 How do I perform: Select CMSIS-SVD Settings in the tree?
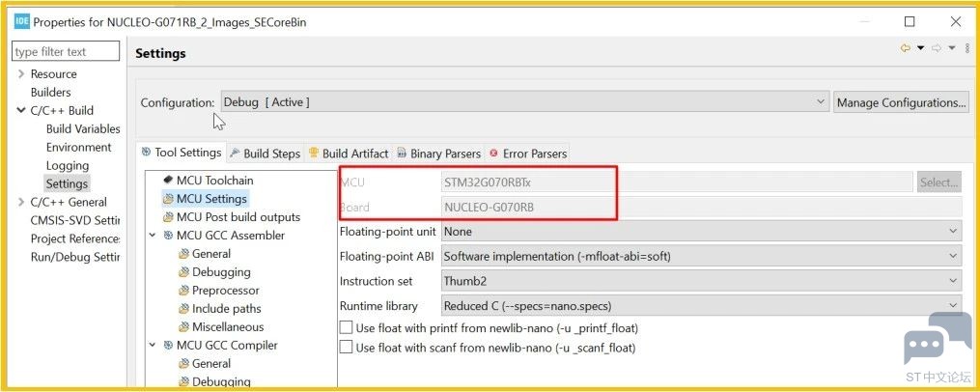pyautogui.click(x=74, y=220)
